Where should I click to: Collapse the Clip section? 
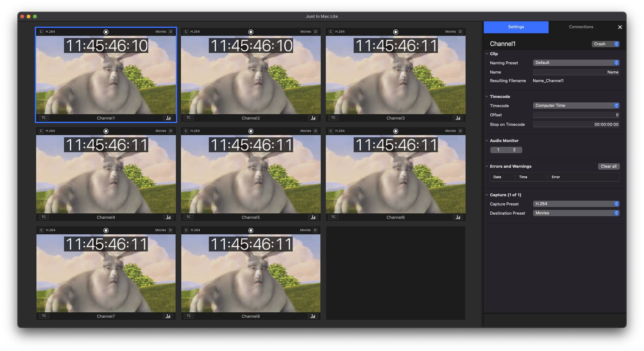click(x=487, y=54)
